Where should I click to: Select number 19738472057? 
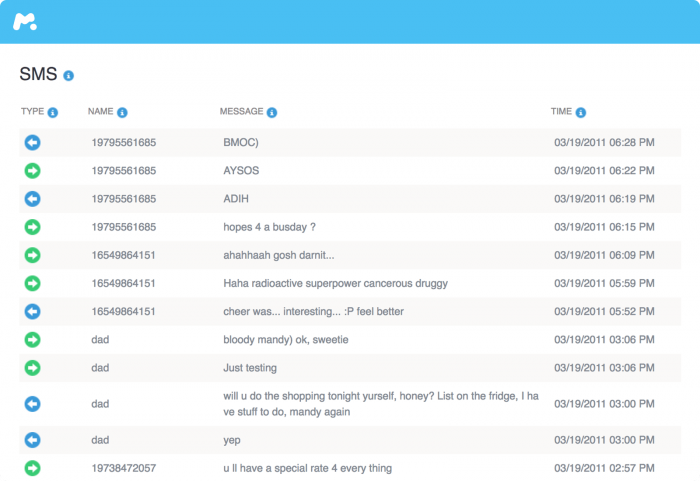(x=124, y=468)
